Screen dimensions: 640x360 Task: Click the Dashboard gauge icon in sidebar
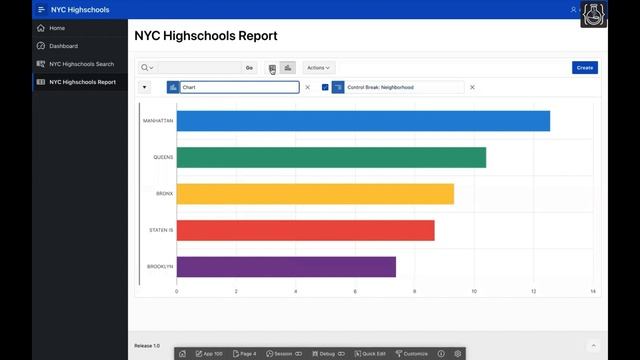(x=41, y=46)
